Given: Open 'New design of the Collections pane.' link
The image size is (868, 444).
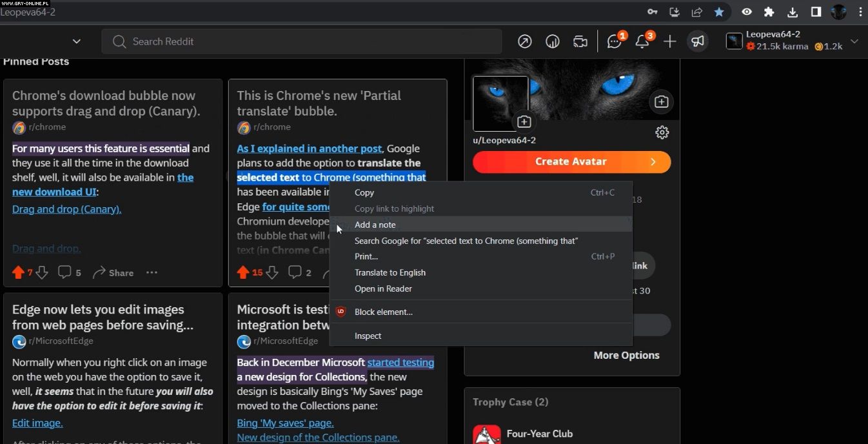Looking at the screenshot, I should [x=318, y=437].
